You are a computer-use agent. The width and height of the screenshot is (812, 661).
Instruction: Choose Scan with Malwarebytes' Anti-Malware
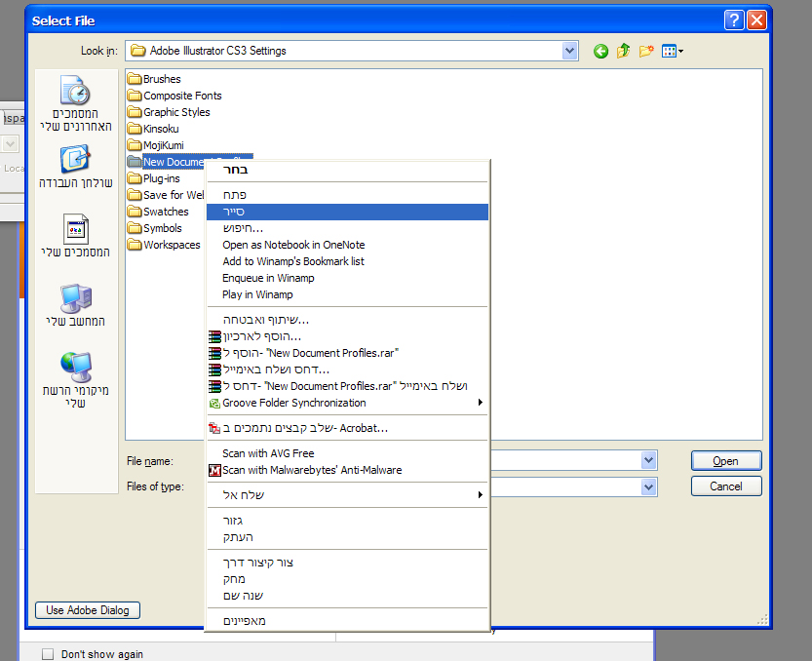[x=347, y=470]
